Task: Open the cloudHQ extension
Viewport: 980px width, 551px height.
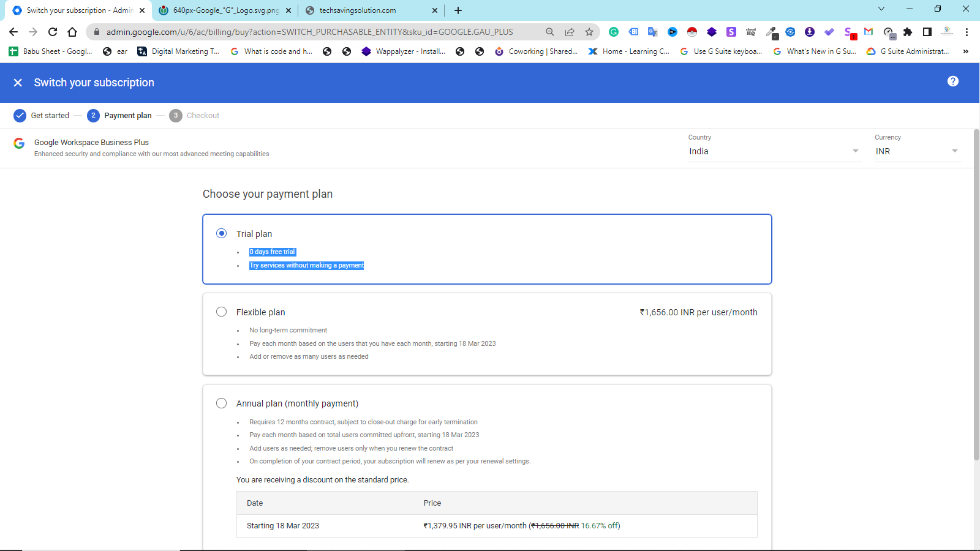Action: coord(751,32)
